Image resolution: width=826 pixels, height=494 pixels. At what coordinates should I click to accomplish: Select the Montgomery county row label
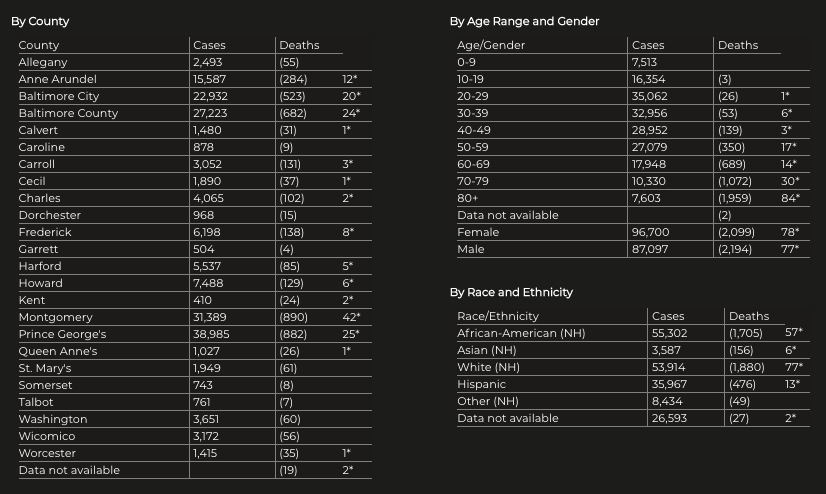[x=56, y=317]
